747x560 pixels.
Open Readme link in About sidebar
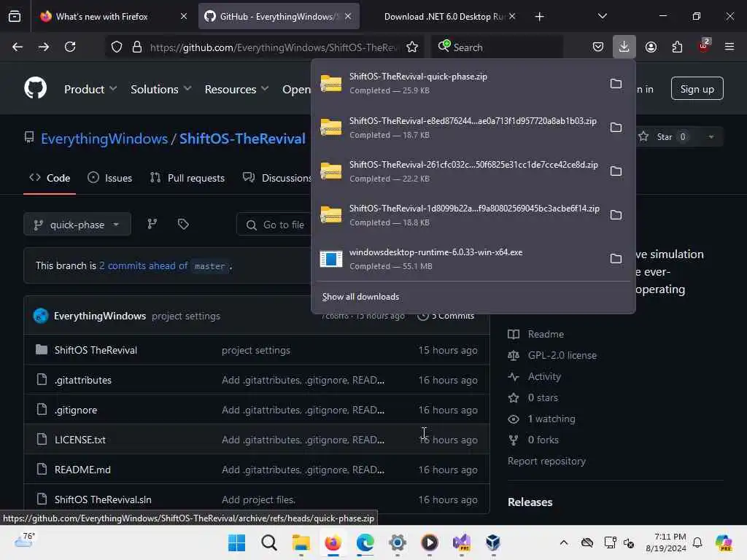pyautogui.click(x=546, y=334)
